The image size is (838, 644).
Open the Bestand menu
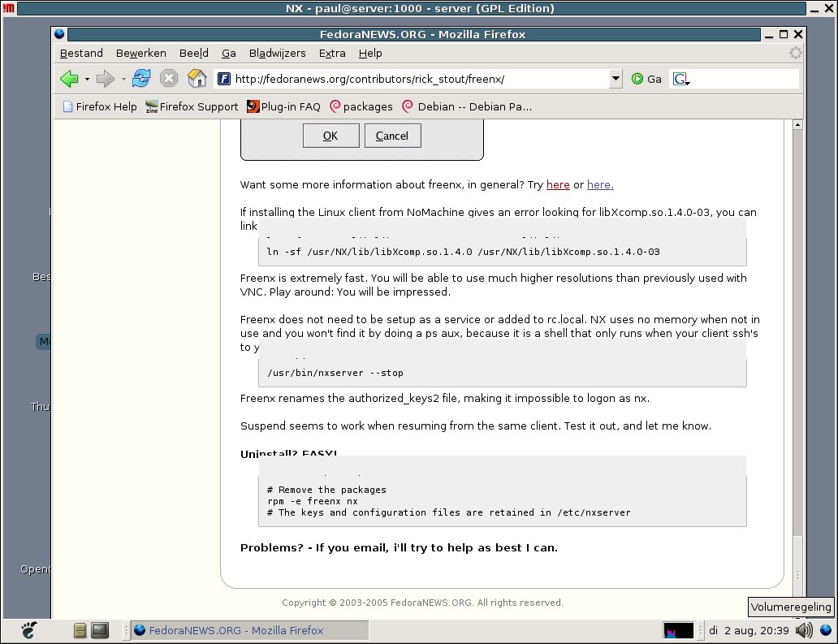(x=81, y=53)
